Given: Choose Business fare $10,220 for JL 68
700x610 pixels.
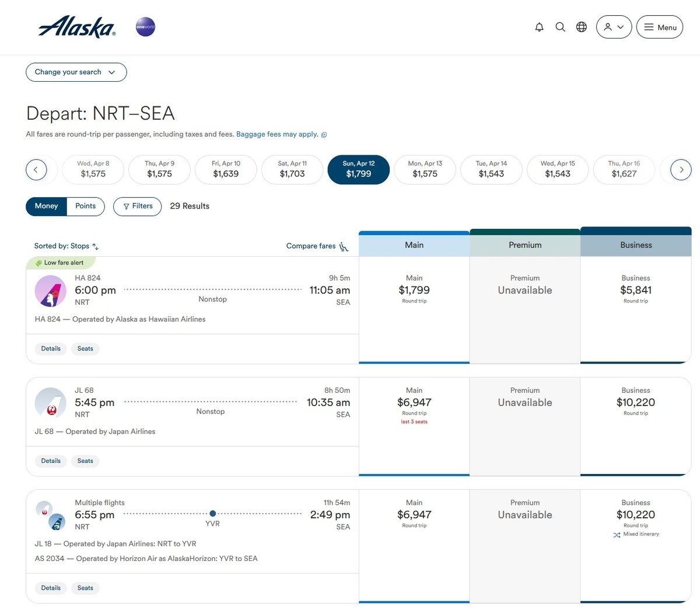Looking at the screenshot, I should tap(636, 426).
